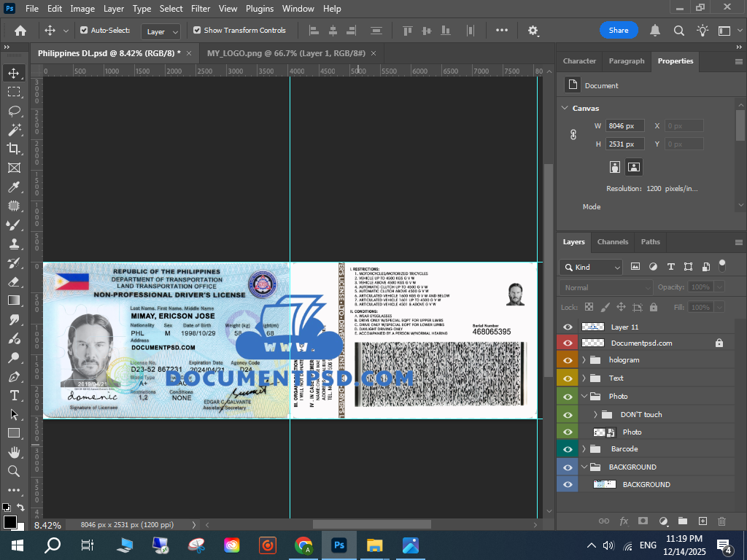
Task: Uncheck Show Transform Controls
Action: coord(197,31)
